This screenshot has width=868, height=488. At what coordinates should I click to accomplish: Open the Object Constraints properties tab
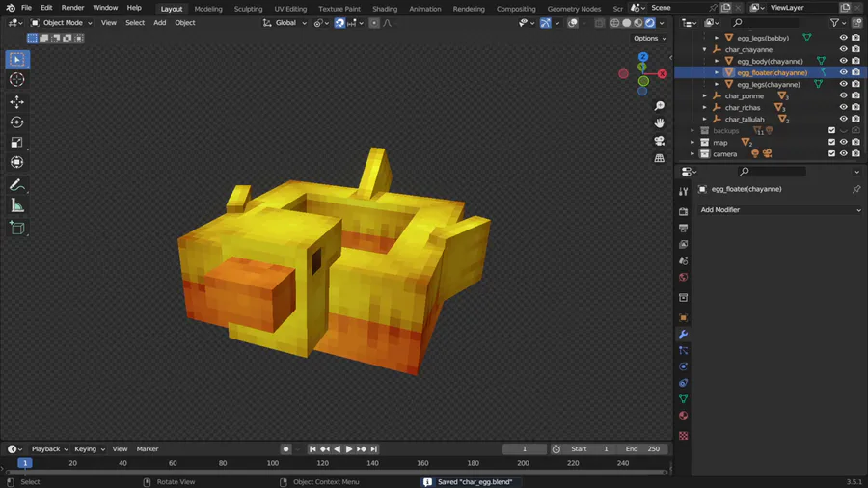[x=683, y=383]
